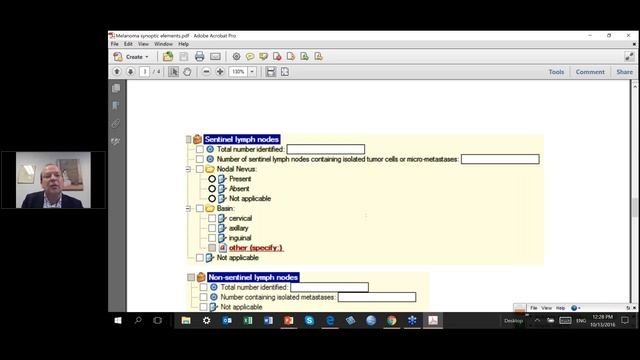Viewport: 640px width, 360px height.
Task: Add a sticky note comment icon
Action: [x=250, y=56]
